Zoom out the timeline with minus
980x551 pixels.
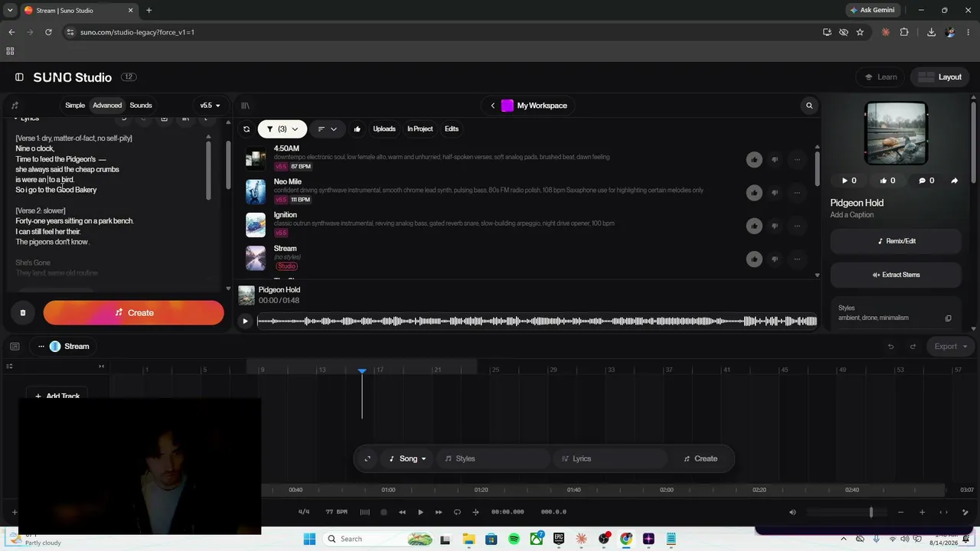900,512
